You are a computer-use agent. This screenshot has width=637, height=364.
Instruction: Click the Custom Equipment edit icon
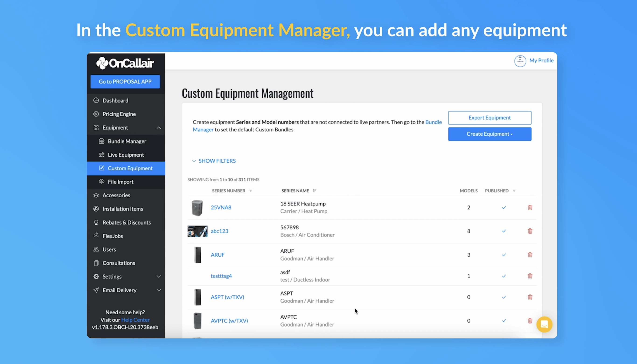(101, 168)
